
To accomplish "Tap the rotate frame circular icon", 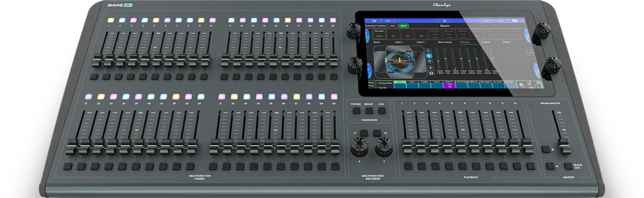I will pyautogui.click(x=431, y=73).
